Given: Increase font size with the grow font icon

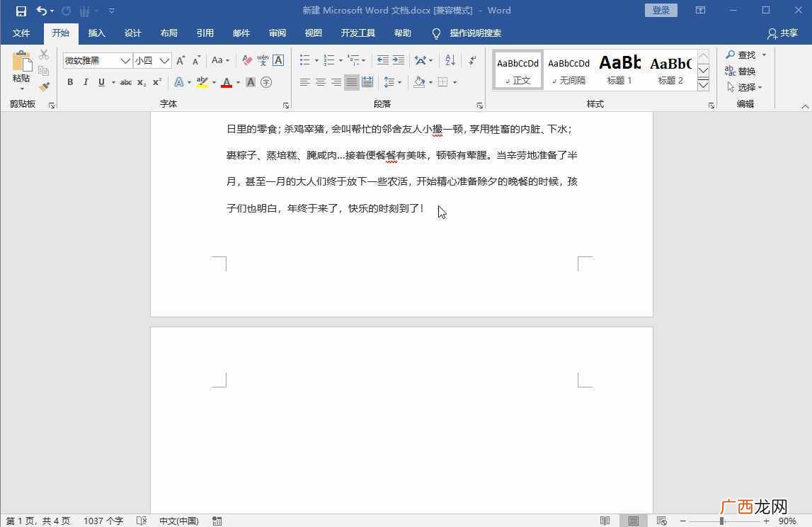Looking at the screenshot, I should coord(181,61).
